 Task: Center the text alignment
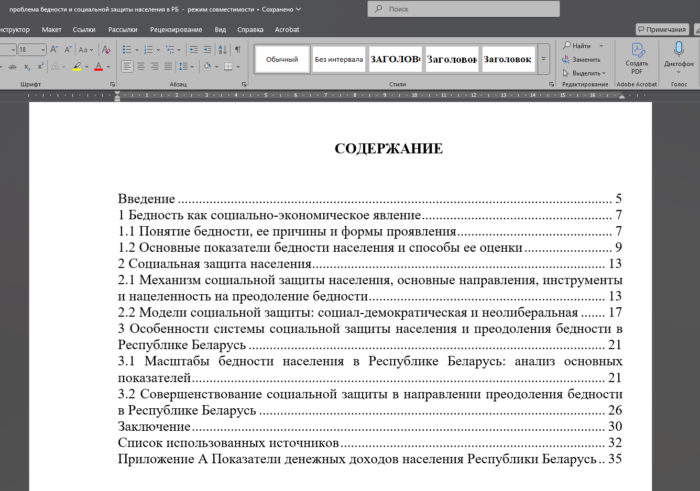[141, 67]
